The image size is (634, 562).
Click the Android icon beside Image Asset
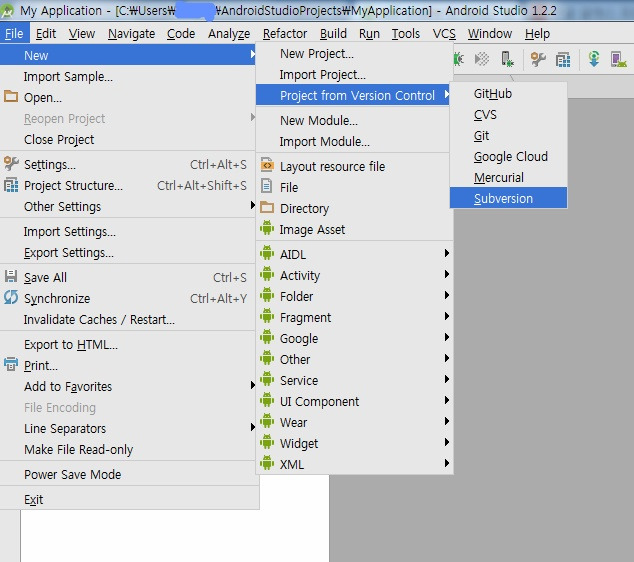[x=267, y=228]
